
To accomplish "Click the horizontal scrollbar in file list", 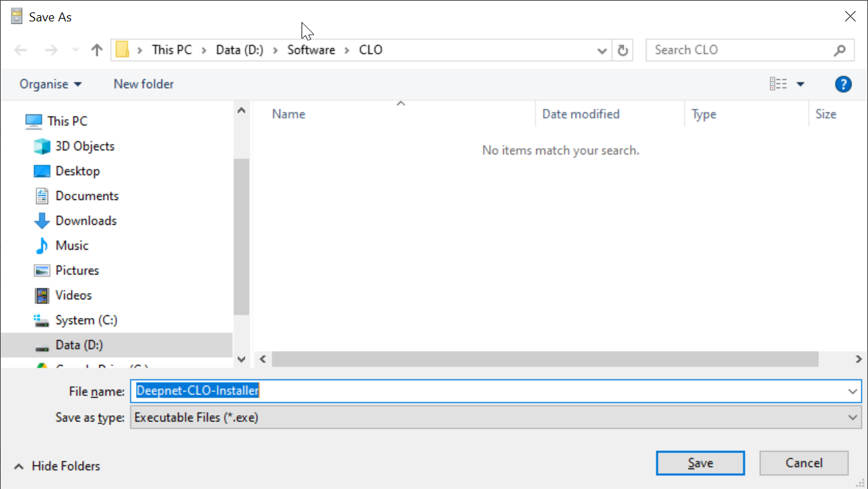I will point(544,359).
